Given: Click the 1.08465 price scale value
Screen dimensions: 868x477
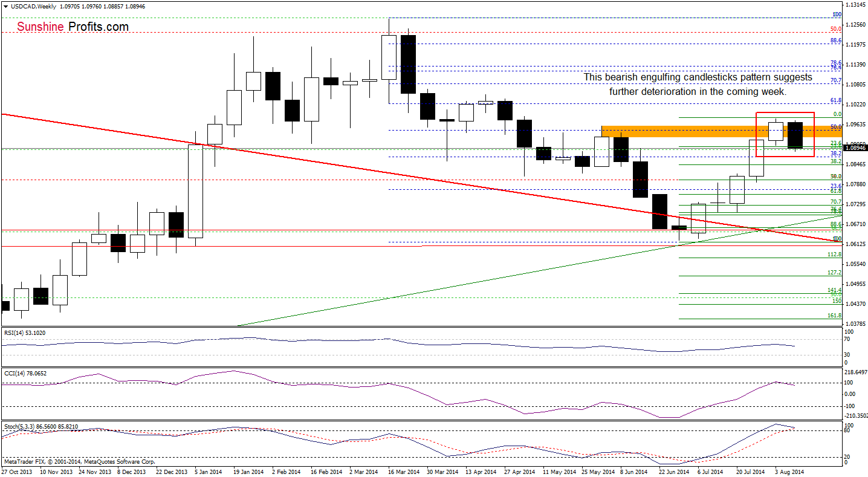Looking at the screenshot, I should click(x=856, y=164).
